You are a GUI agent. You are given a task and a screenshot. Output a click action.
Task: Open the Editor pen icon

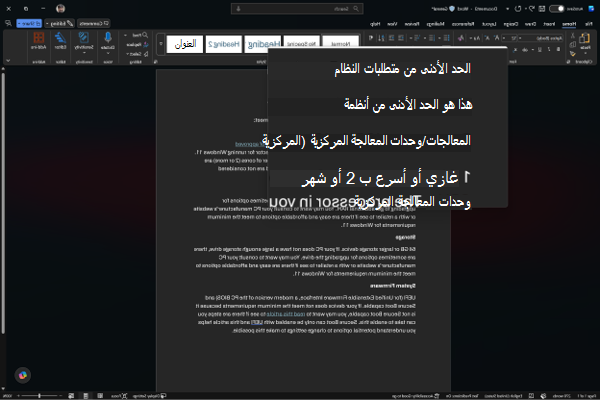pos(60,38)
